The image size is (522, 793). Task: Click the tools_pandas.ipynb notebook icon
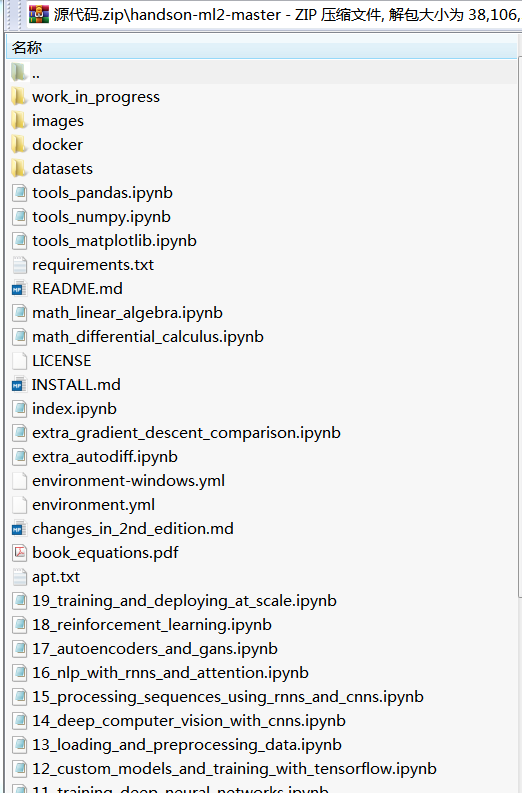[x=19, y=193]
